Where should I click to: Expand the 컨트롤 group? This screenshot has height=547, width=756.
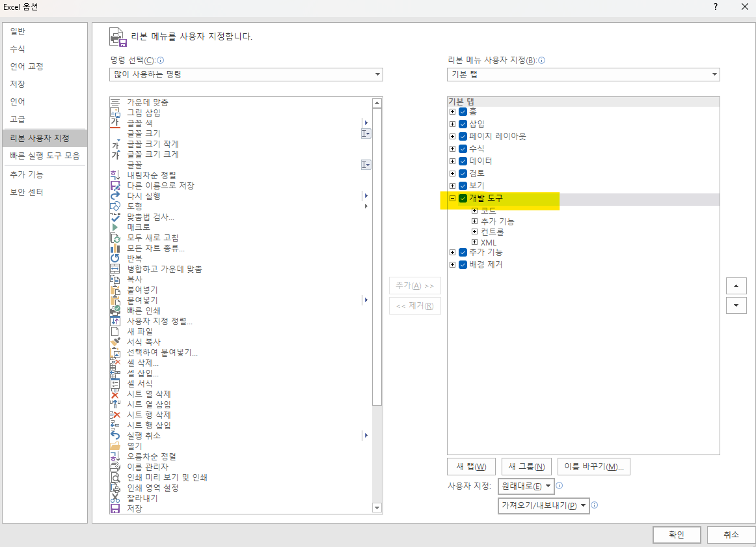coord(474,232)
